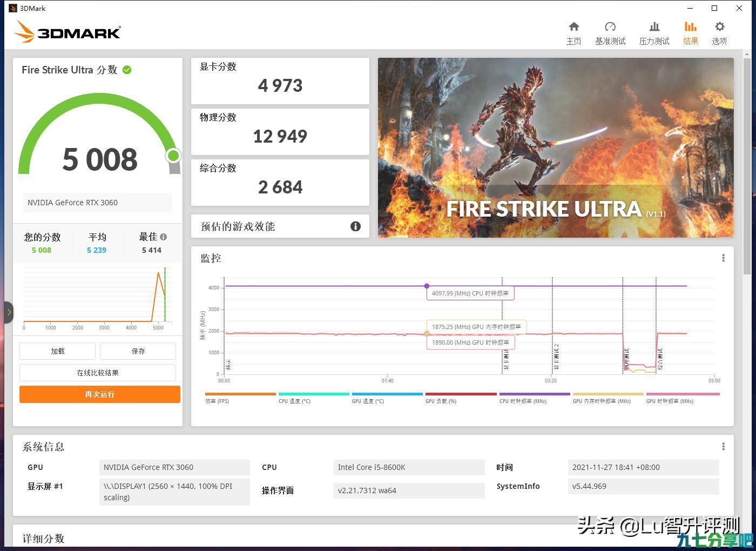
Task: Click the 加载 load button
Action: tap(57, 351)
